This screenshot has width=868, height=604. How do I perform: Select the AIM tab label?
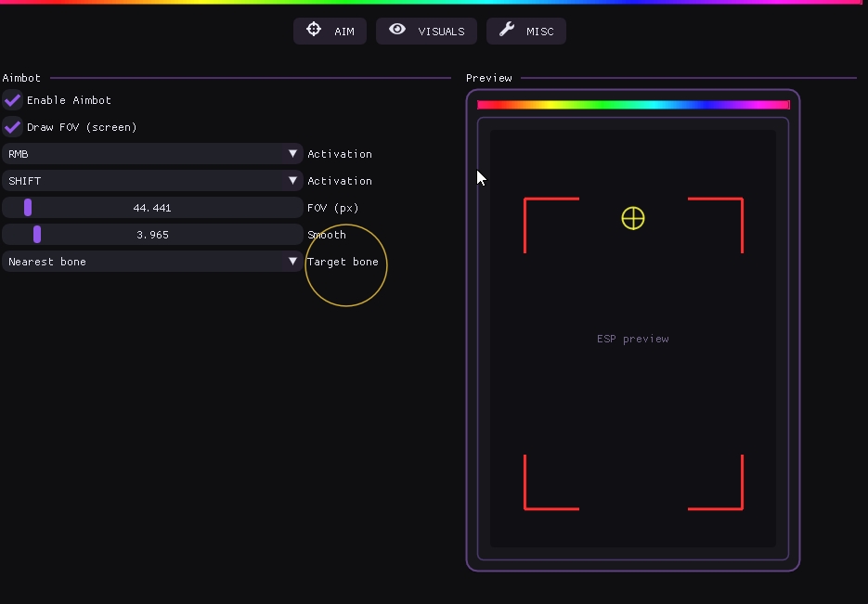tap(344, 31)
